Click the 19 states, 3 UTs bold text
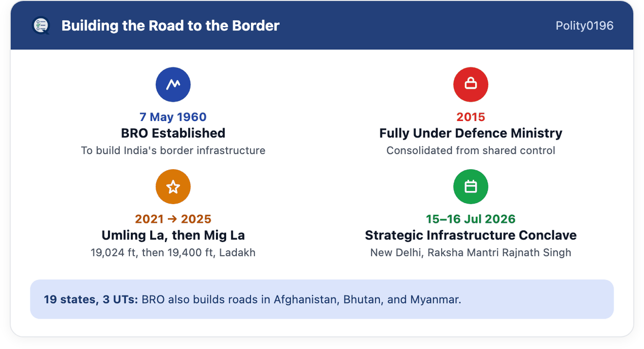Image resolution: width=644 pixels, height=349 pixels. tap(91, 299)
